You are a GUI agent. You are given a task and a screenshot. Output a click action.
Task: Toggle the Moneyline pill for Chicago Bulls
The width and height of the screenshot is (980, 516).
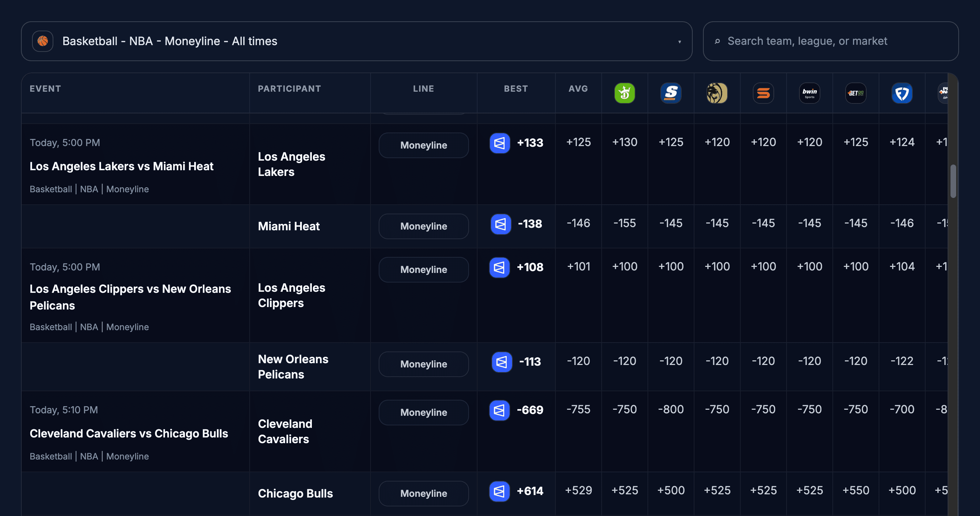coord(424,493)
